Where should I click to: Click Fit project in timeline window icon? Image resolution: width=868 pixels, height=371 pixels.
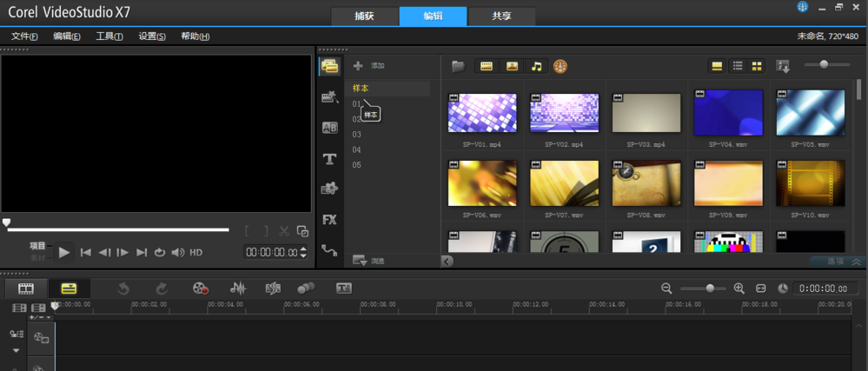click(x=760, y=288)
